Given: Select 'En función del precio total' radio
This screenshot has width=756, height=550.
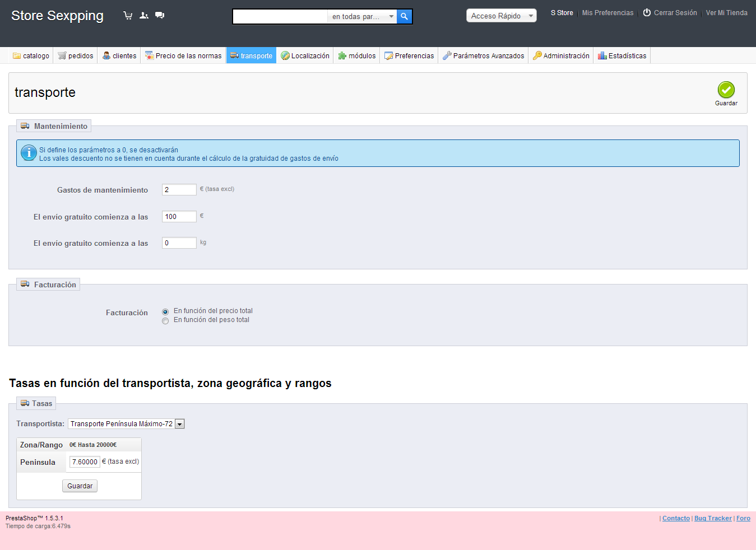Looking at the screenshot, I should [x=165, y=312].
